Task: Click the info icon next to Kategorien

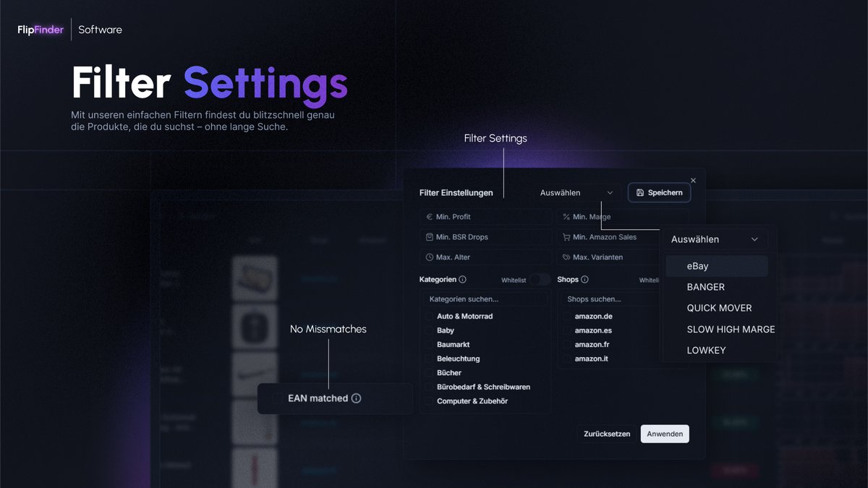Action: (x=462, y=279)
